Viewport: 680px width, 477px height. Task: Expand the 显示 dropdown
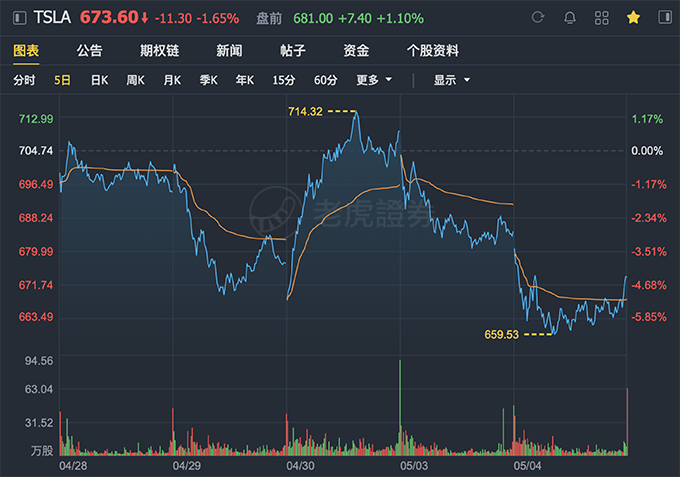[x=451, y=80]
